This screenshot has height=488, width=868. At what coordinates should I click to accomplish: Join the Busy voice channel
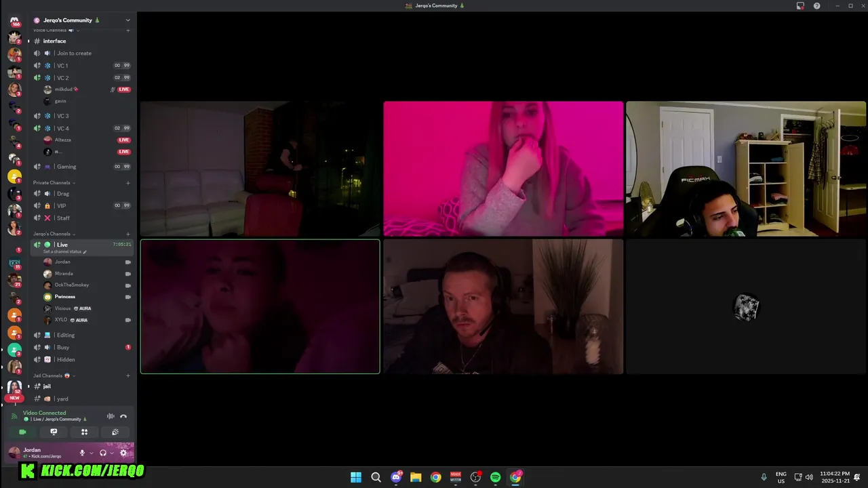click(82, 347)
